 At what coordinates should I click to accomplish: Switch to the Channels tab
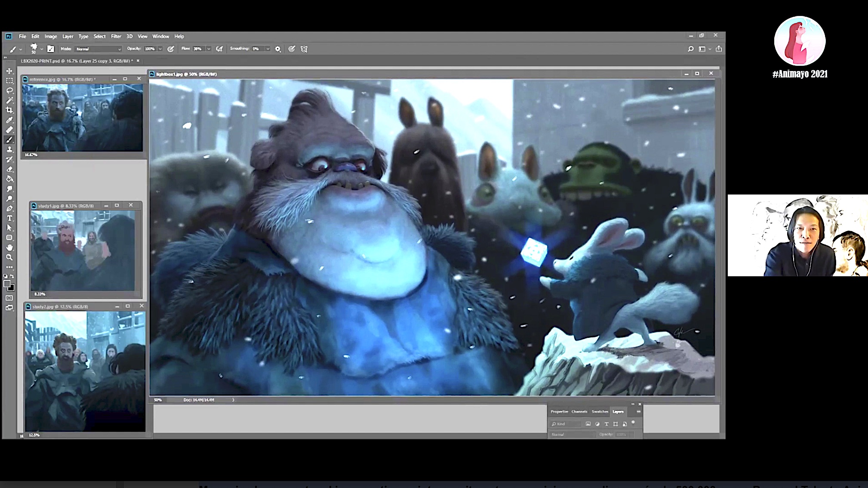point(579,412)
